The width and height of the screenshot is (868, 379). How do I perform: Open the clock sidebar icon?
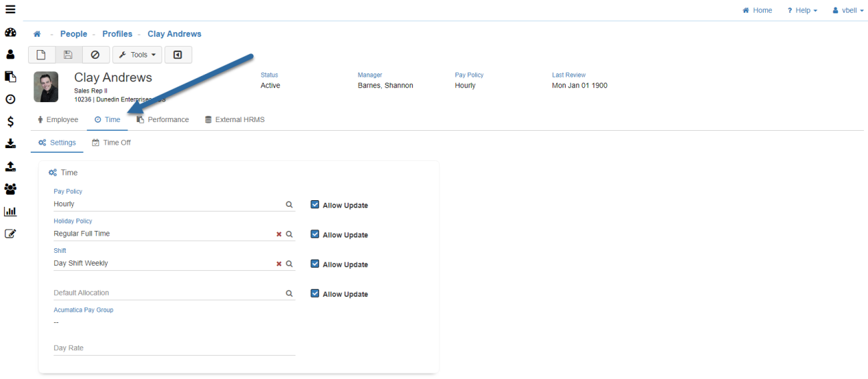(x=10, y=99)
